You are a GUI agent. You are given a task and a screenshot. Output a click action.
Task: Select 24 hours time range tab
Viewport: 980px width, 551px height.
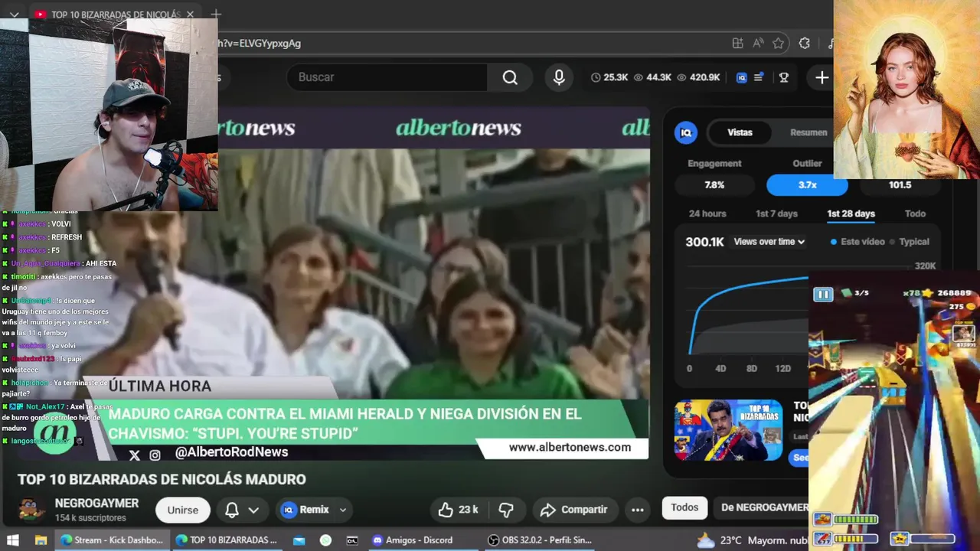point(707,214)
